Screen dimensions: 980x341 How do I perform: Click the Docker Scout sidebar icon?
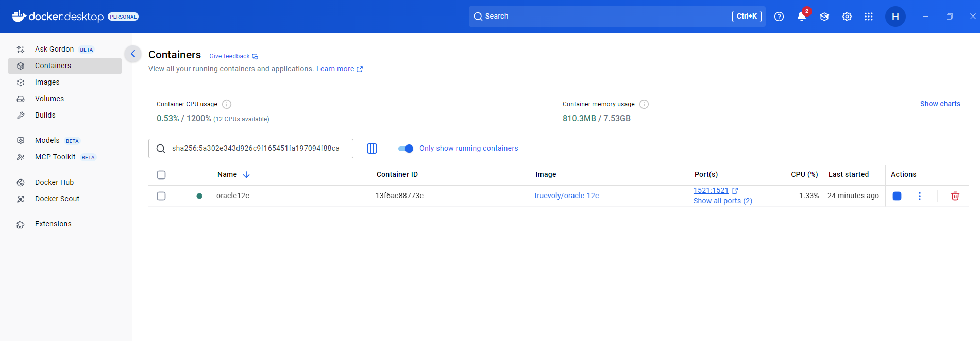(21, 199)
